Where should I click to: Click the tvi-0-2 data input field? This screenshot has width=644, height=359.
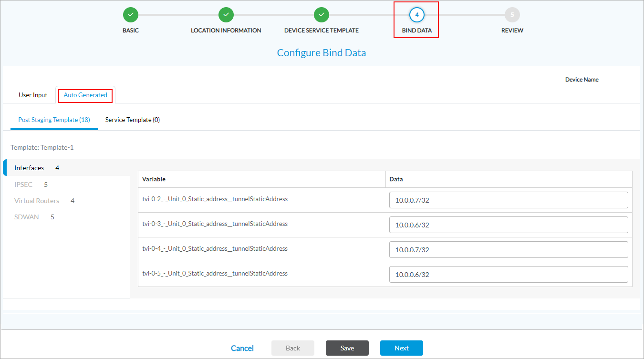(x=509, y=200)
